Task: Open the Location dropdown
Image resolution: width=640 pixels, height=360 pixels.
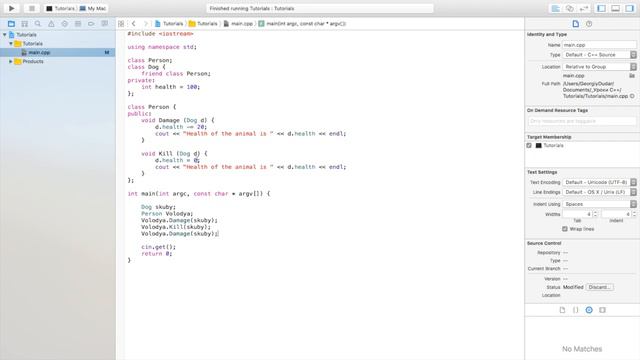Action: pyautogui.click(x=599, y=67)
